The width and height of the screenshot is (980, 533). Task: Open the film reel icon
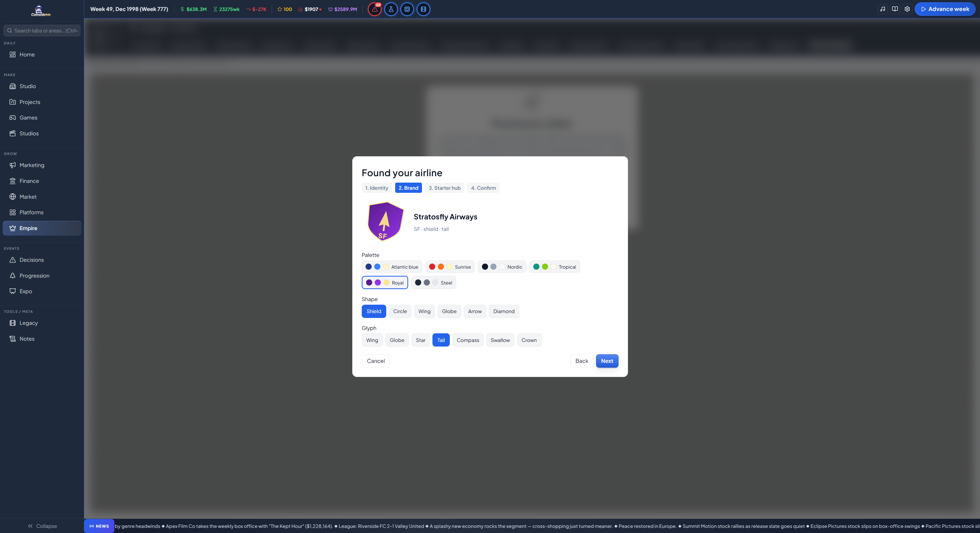[x=424, y=9]
